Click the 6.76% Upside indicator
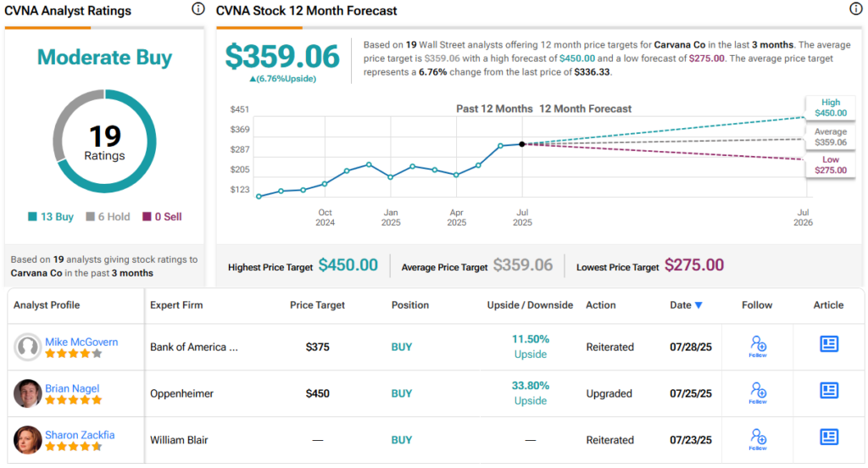 (283, 79)
